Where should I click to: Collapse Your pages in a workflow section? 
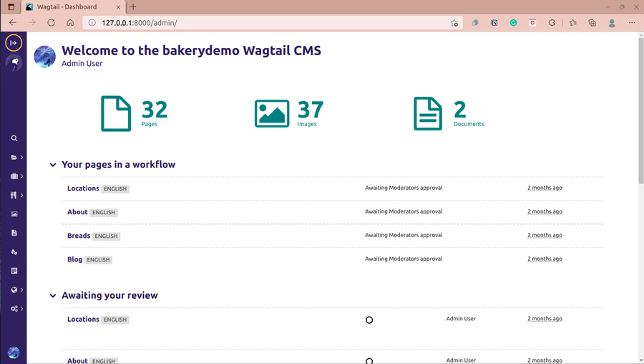coord(52,165)
